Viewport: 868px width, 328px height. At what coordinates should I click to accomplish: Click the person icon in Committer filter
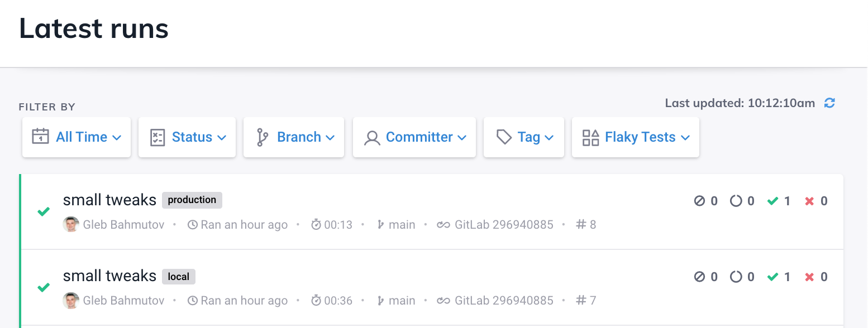(372, 137)
